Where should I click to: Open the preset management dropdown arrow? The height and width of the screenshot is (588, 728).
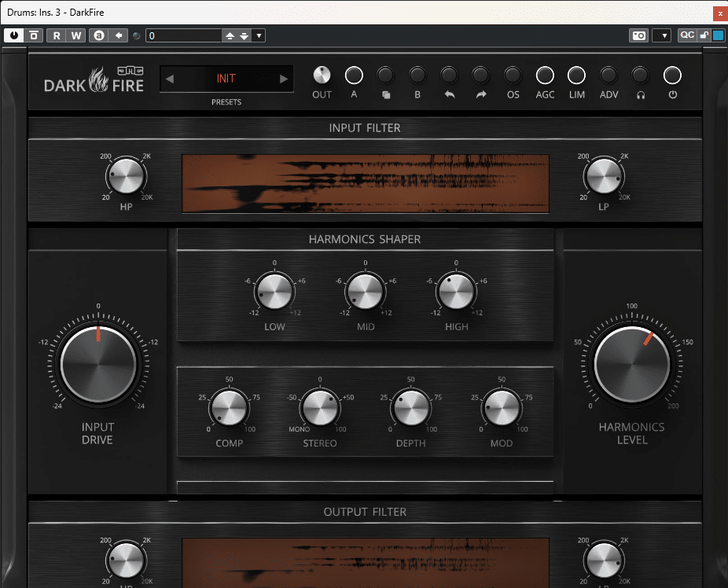pyautogui.click(x=259, y=35)
